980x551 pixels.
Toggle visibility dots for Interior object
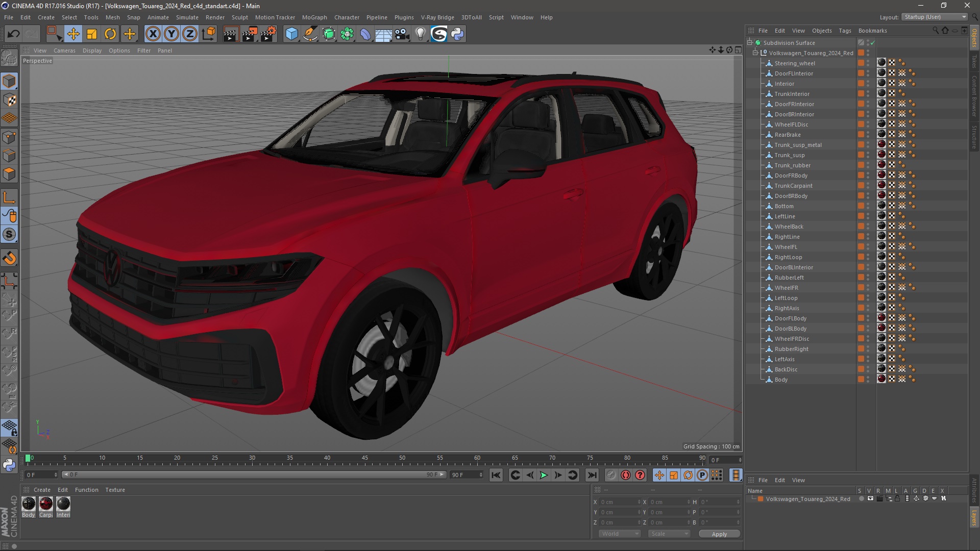point(868,84)
